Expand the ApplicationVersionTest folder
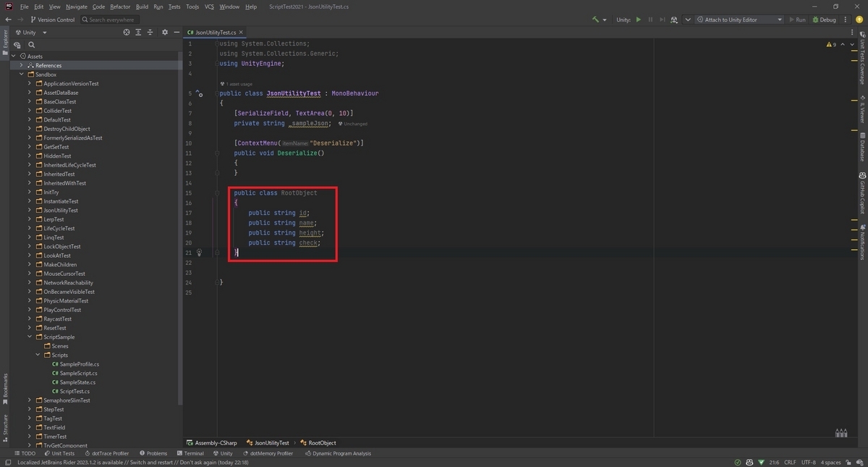868x467 pixels. click(x=29, y=83)
